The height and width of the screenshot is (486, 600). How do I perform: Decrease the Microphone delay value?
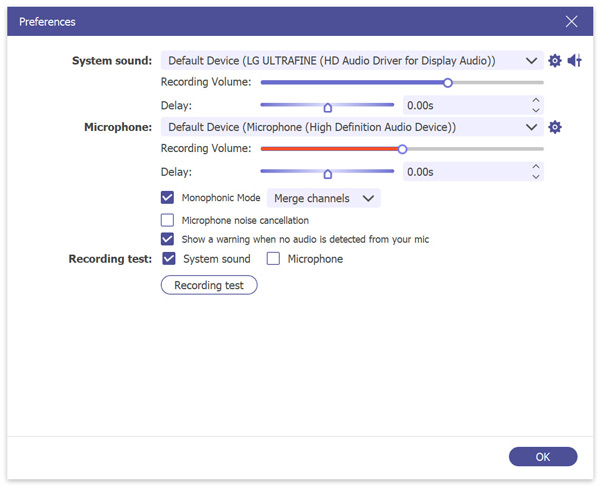point(536,177)
